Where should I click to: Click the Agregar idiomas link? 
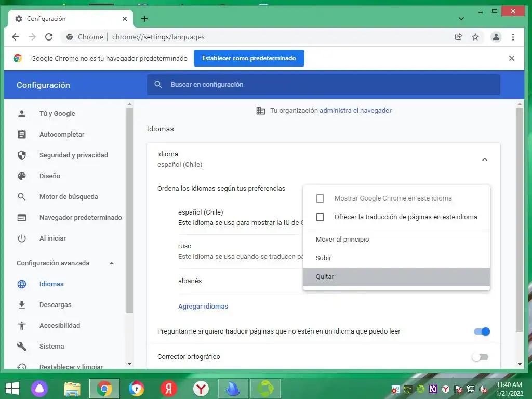pyautogui.click(x=203, y=307)
